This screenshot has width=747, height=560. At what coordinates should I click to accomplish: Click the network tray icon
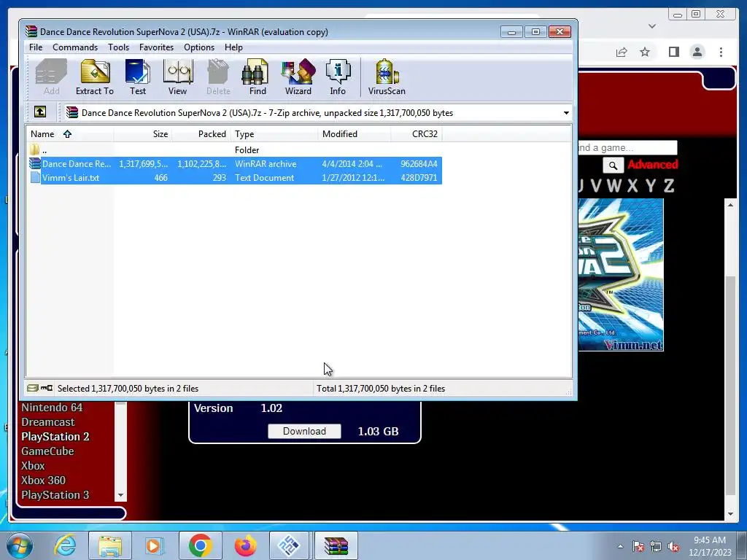pyautogui.click(x=656, y=547)
